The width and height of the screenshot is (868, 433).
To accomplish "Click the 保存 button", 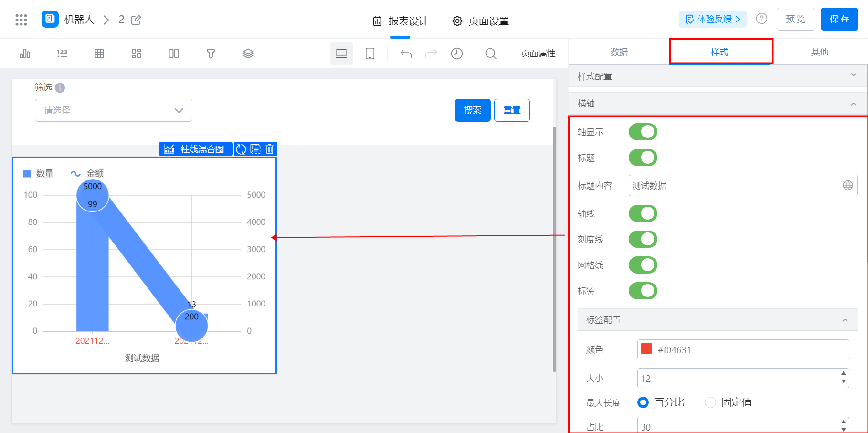I will pyautogui.click(x=839, y=19).
